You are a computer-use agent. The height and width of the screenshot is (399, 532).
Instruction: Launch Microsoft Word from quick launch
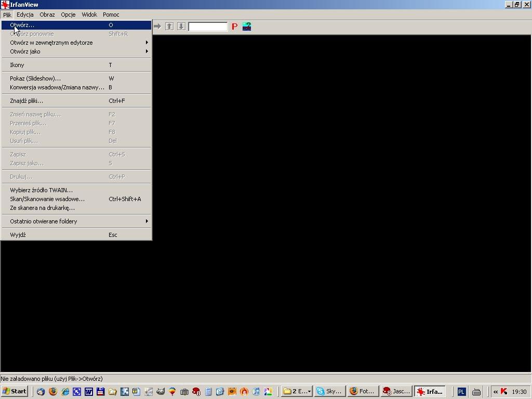coord(88,392)
